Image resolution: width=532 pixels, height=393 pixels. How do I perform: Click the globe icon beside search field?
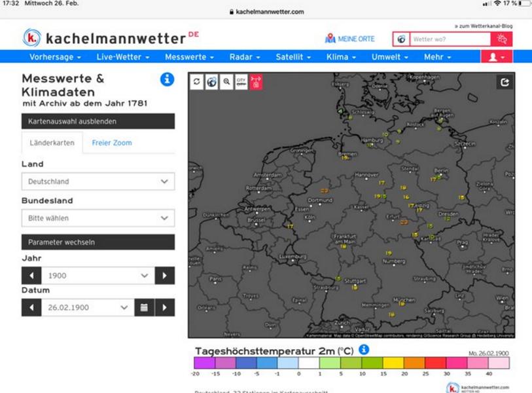click(x=401, y=39)
